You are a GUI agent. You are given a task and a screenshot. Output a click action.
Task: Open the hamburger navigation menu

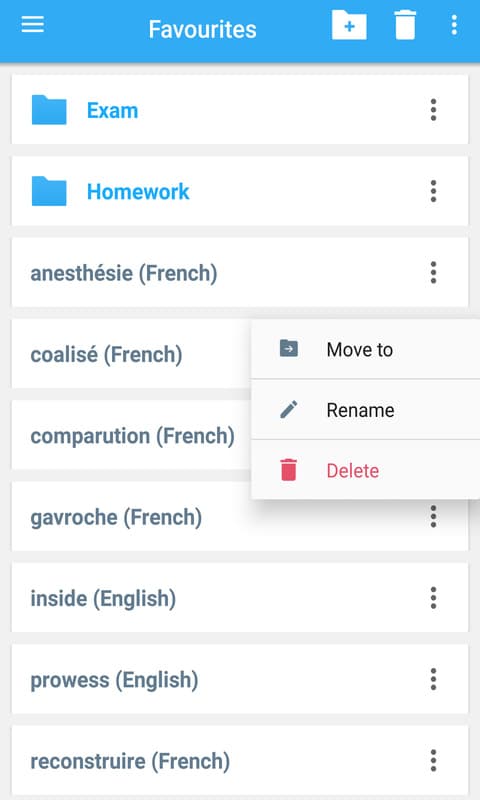pyautogui.click(x=33, y=24)
